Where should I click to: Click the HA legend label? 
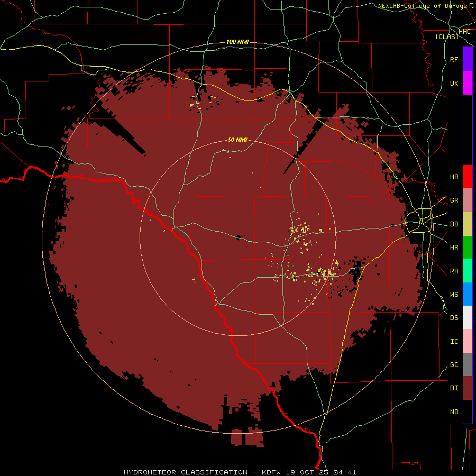454,177
